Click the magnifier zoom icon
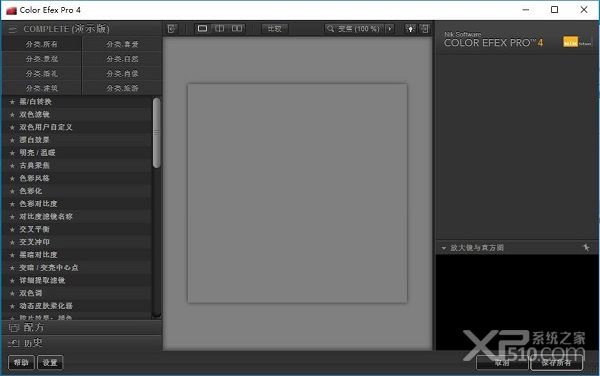This screenshot has width=600, height=376. tap(330, 29)
